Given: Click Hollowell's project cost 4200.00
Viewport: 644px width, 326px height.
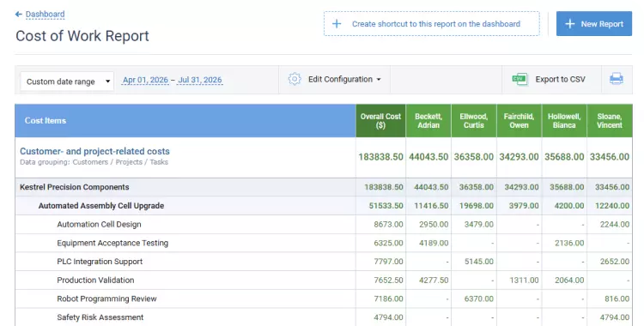Looking at the screenshot, I should tap(569, 206).
